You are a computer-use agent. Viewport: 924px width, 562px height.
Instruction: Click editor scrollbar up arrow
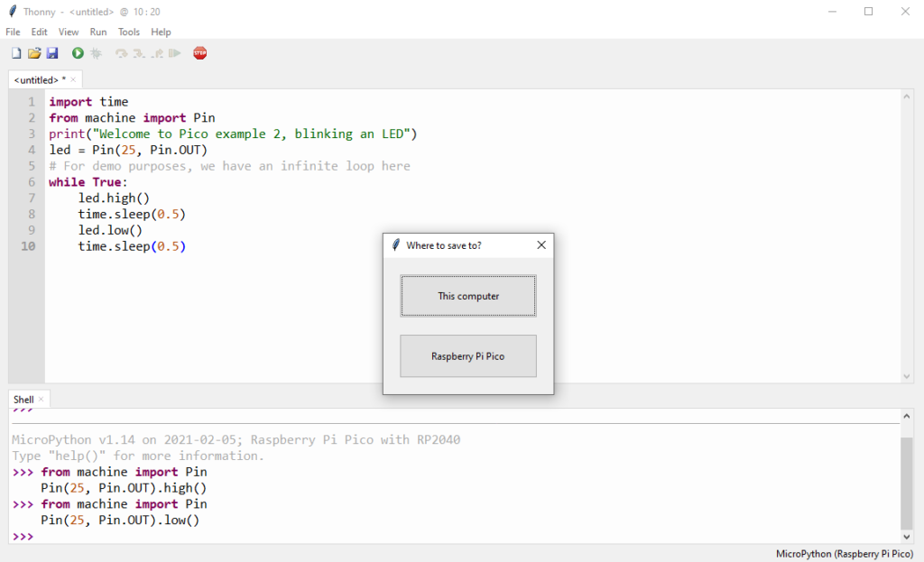pos(906,97)
